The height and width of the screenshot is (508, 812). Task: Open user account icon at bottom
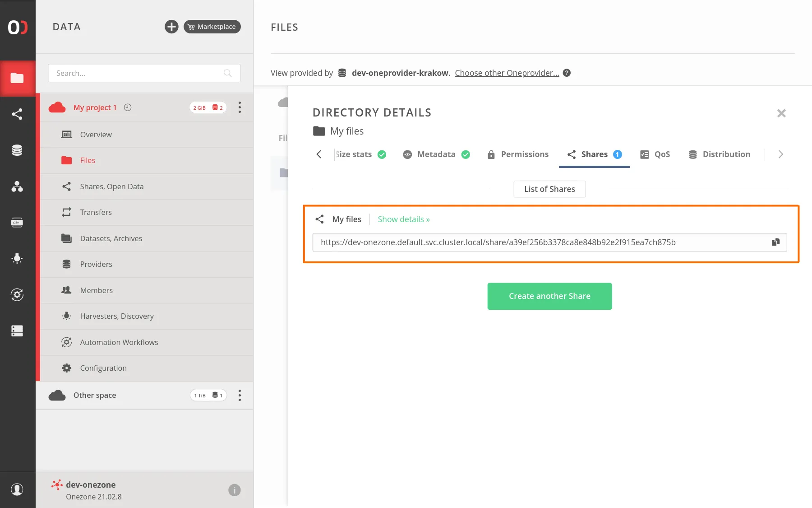click(17, 489)
